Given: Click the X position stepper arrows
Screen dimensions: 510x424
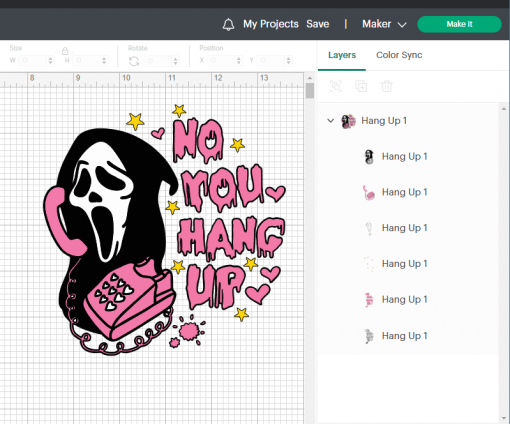Looking at the screenshot, I should (x=238, y=61).
